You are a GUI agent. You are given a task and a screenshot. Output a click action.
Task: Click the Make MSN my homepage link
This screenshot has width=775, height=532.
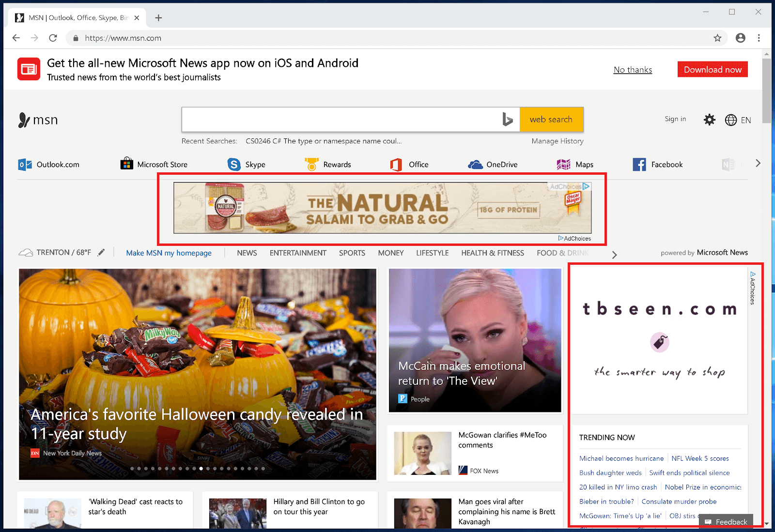168,253
